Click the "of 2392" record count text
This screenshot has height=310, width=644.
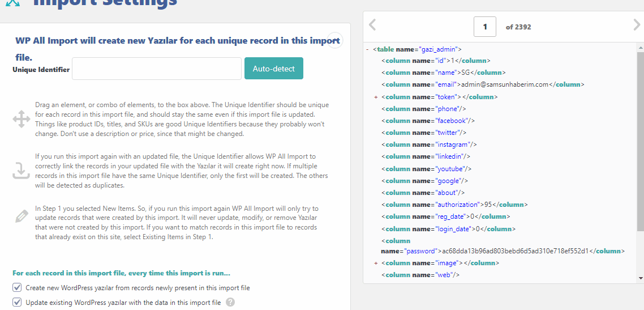pos(518,27)
